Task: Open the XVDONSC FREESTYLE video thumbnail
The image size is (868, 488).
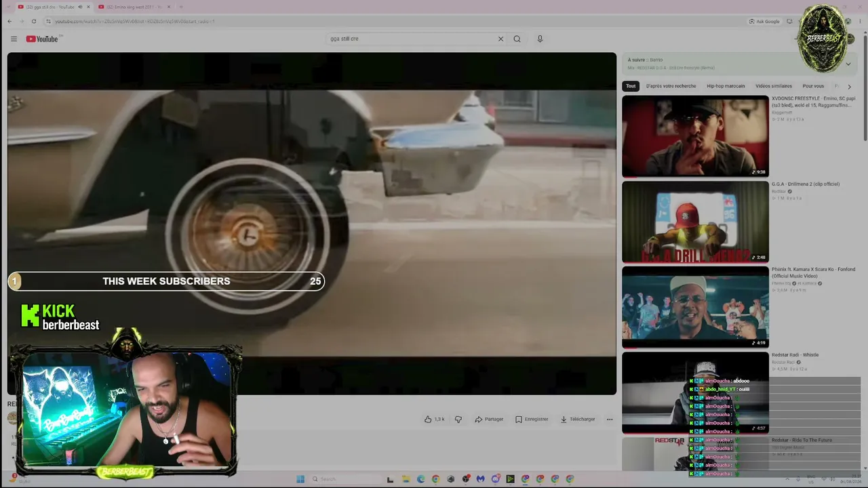Action: pyautogui.click(x=695, y=136)
